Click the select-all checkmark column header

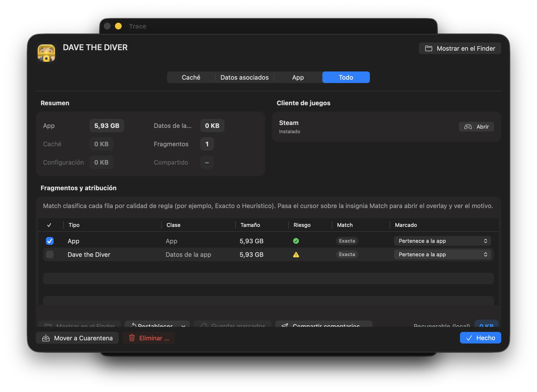click(49, 225)
